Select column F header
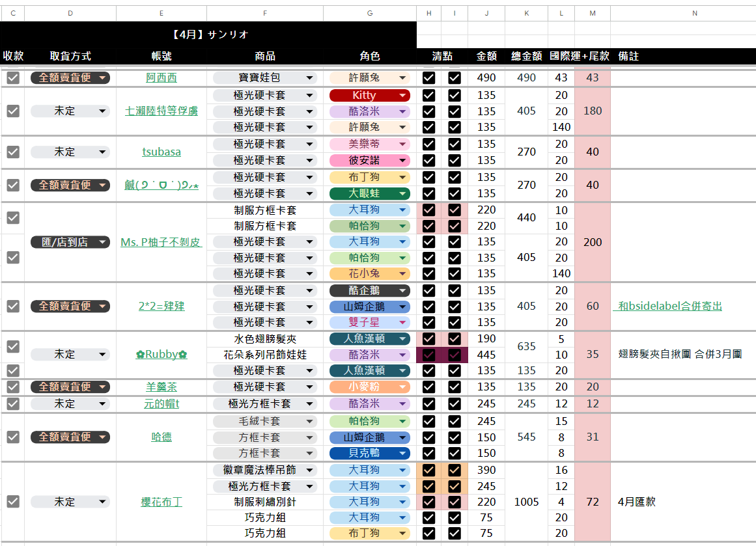 tap(264, 14)
